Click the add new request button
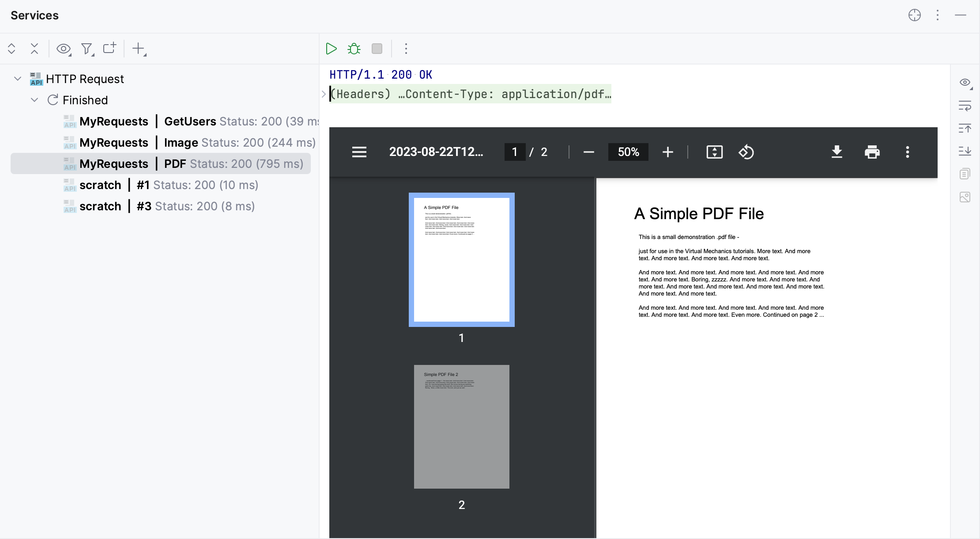Viewport: 980px width, 539px height. point(139,49)
